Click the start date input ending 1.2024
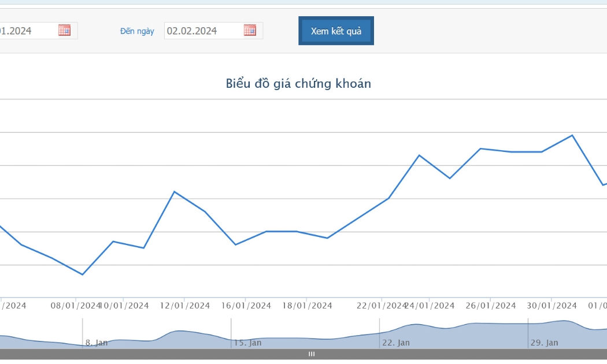Viewport: 607px width, 364px height. pos(38,31)
